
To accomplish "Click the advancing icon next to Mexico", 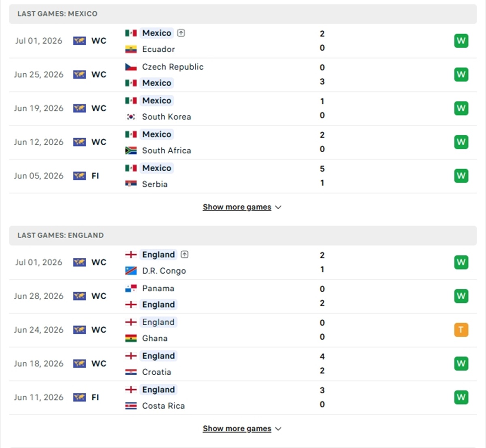I will (181, 33).
